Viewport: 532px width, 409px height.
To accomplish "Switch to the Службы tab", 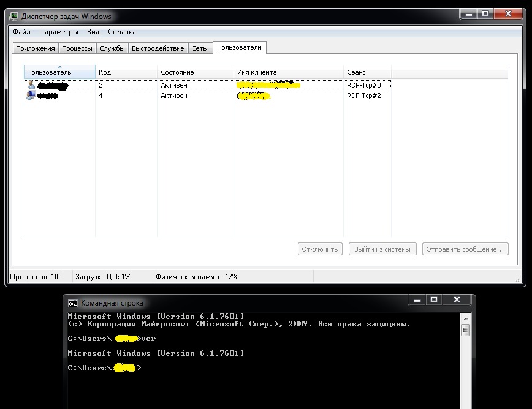I will (112, 48).
